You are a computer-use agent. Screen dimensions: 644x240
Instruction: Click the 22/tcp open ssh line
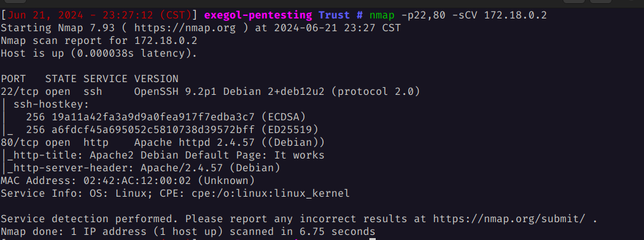pyautogui.click(x=210, y=91)
